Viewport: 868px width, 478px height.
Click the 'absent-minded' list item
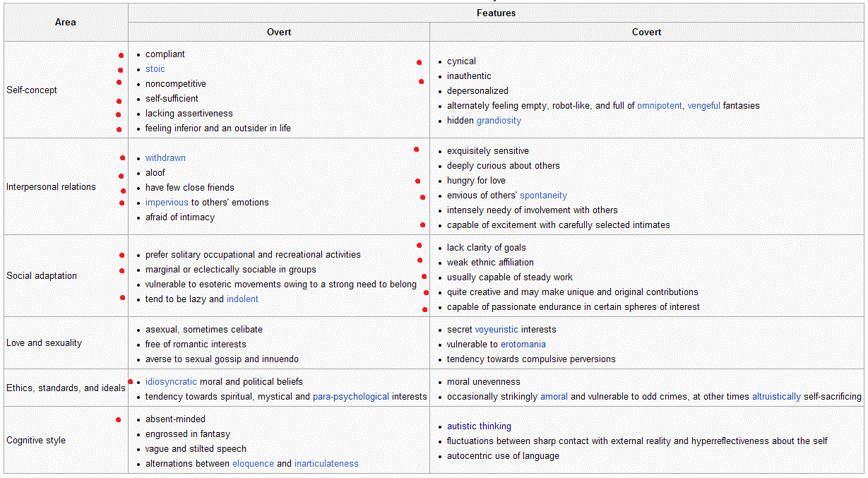click(175, 419)
